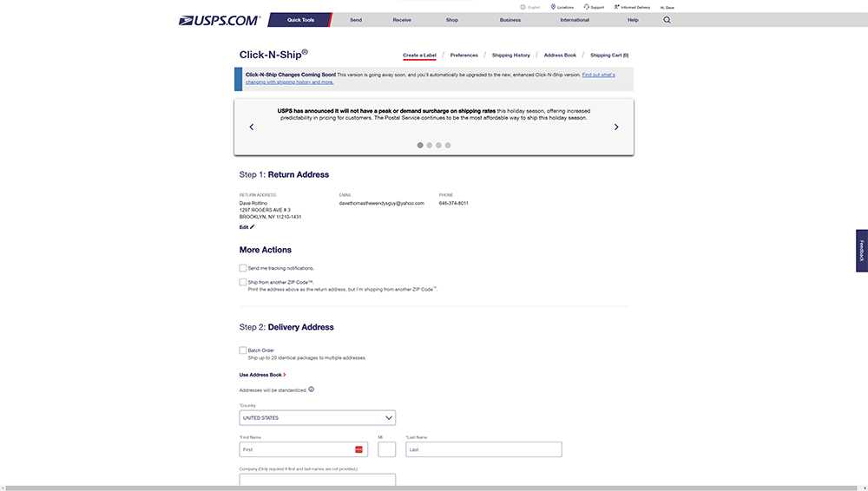Select the fourth carousel dot
The width and height of the screenshot is (868, 491).
[448, 145]
